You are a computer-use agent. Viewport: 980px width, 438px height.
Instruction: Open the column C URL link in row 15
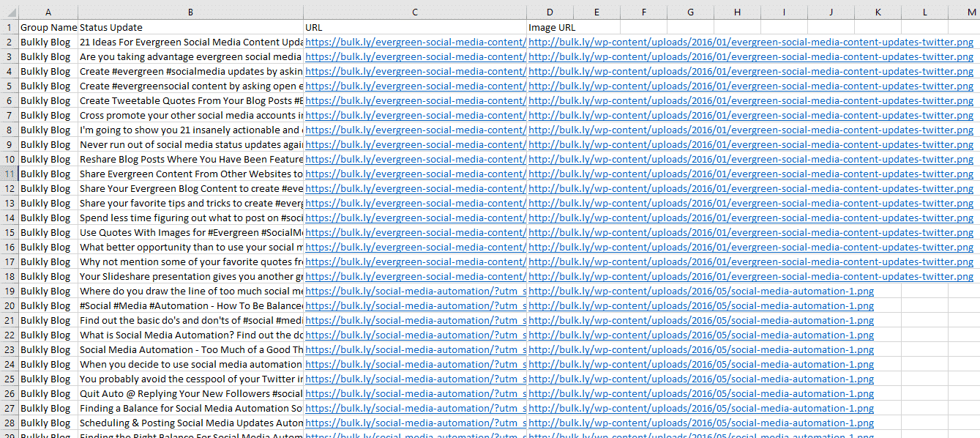click(x=415, y=232)
